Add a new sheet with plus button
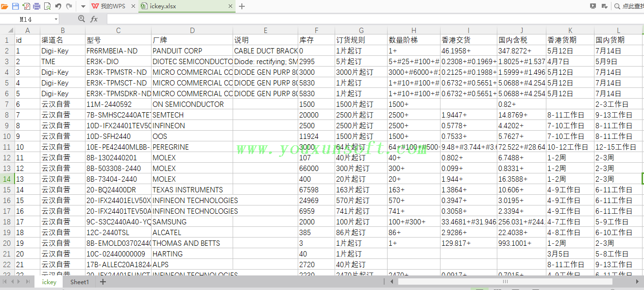Image resolution: width=644 pixels, height=290 pixels. [x=103, y=282]
